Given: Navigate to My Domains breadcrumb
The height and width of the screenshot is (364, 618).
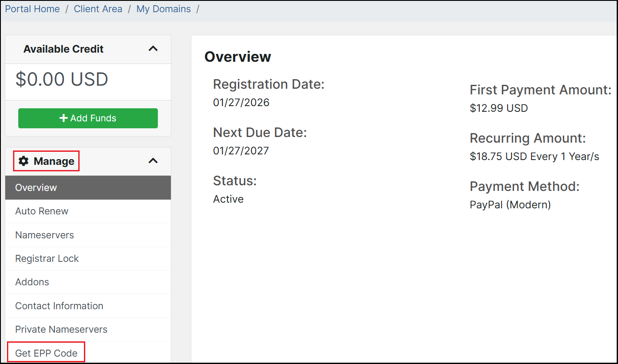Looking at the screenshot, I should (x=164, y=9).
